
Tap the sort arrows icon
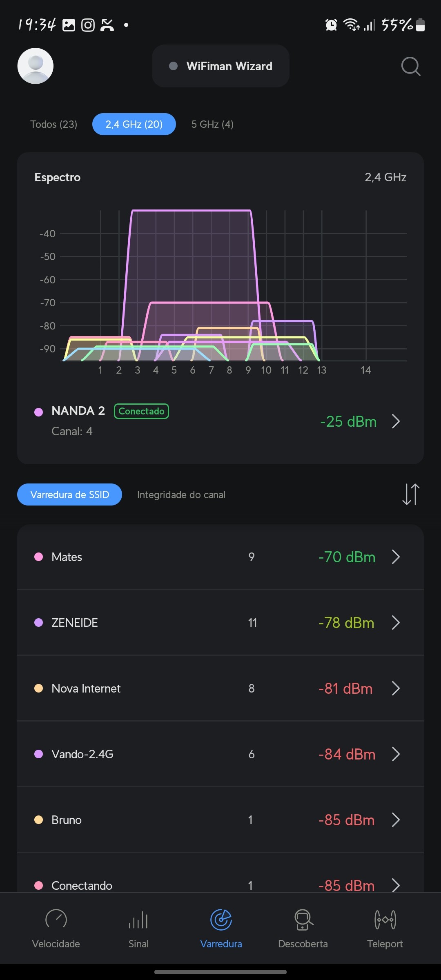point(411,494)
